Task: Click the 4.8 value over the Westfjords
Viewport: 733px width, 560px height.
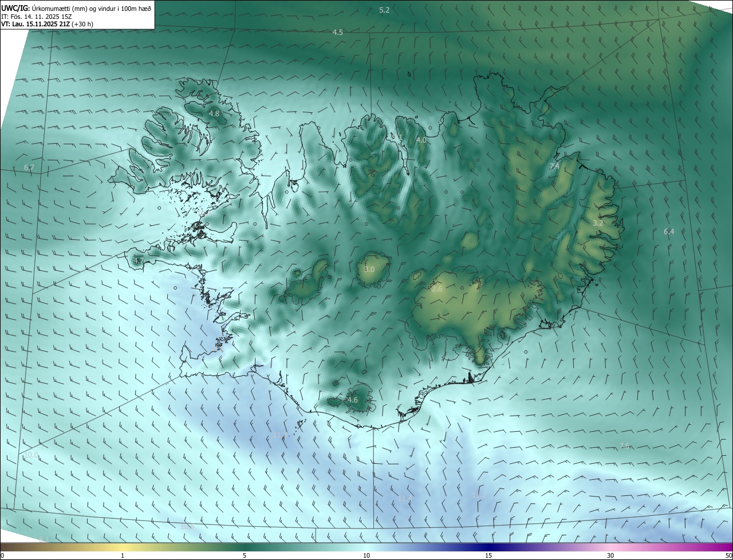Action: click(x=214, y=114)
